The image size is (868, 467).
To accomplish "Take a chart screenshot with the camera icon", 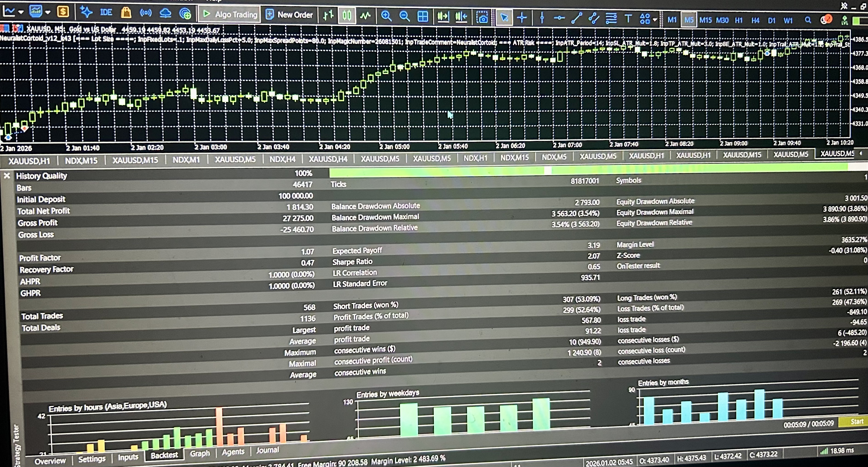I will 482,17.
